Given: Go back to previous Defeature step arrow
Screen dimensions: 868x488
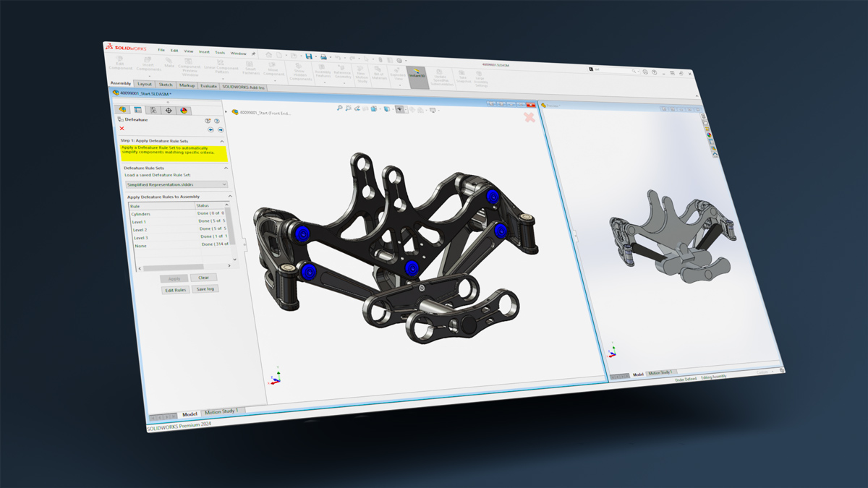Looking at the screenshot, I should tap(210, 130).
